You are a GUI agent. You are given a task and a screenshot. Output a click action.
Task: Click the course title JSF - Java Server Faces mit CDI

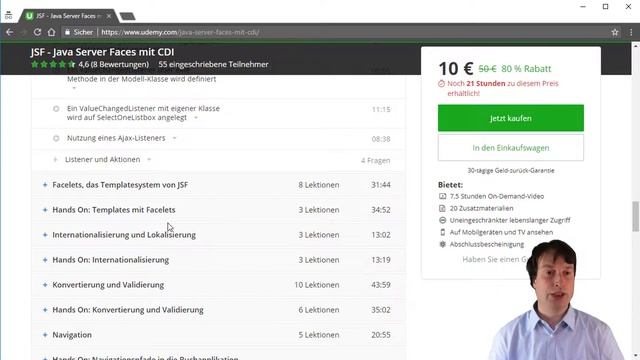pos(102,52)
